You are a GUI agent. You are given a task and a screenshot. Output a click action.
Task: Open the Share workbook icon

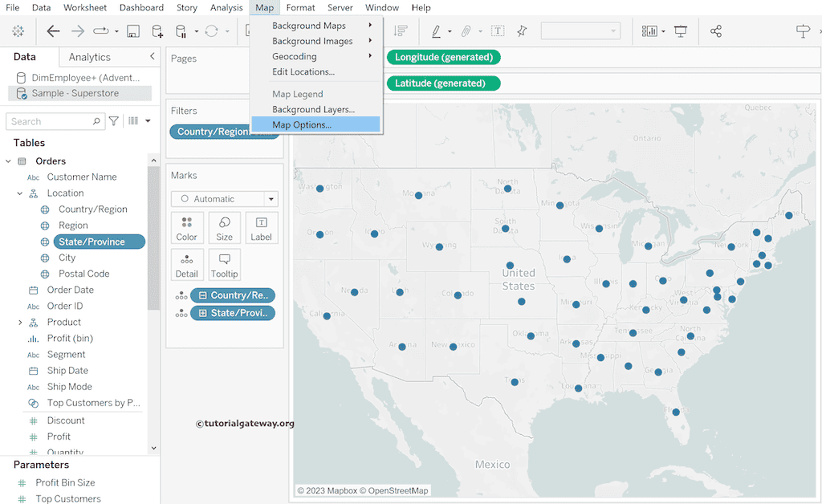716,31
